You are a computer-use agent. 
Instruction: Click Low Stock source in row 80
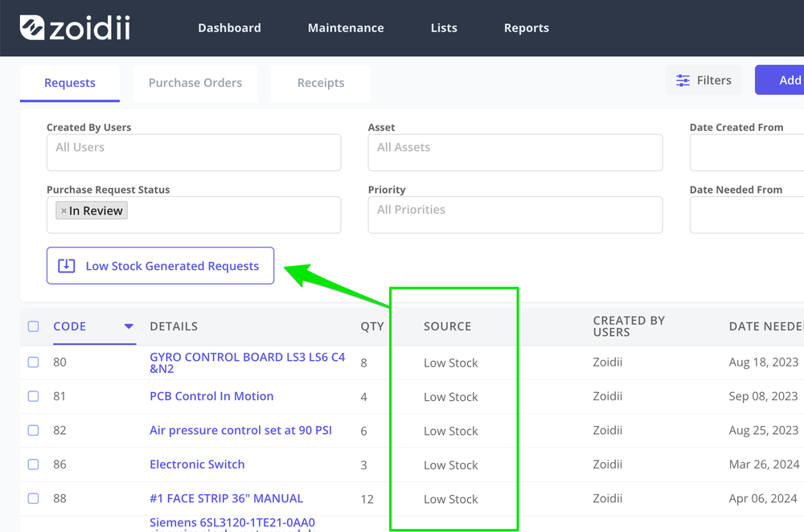click(451, 363)
